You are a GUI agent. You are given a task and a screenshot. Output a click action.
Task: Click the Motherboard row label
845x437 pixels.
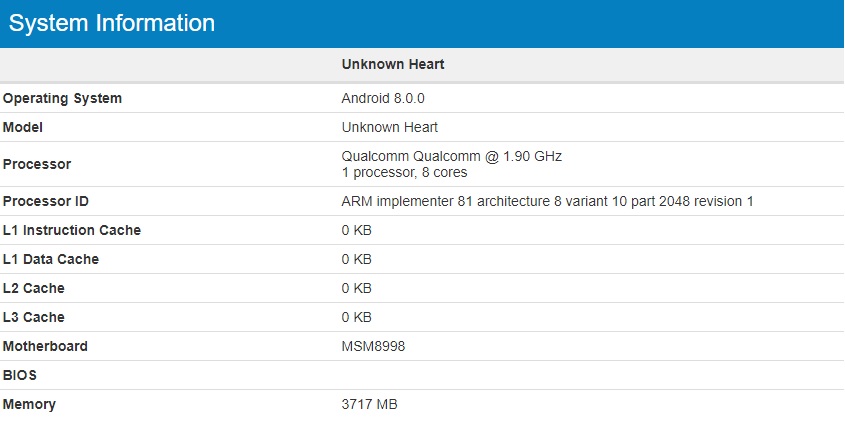[45, 346]
